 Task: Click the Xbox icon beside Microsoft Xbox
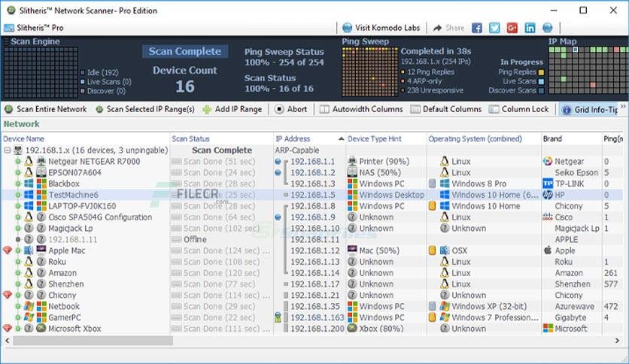coord(41,329)
